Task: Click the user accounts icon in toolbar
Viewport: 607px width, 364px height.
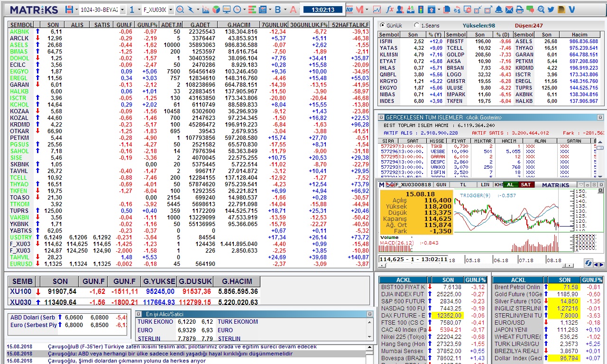Action: point(400,9)
